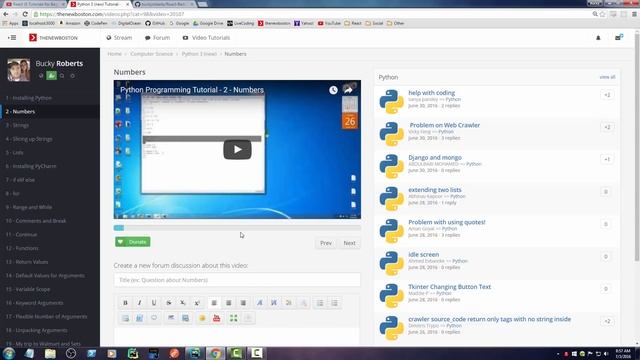Switch to the first YouTube browser tab
This screenshot has width=640, height=360.
(34, 4)
